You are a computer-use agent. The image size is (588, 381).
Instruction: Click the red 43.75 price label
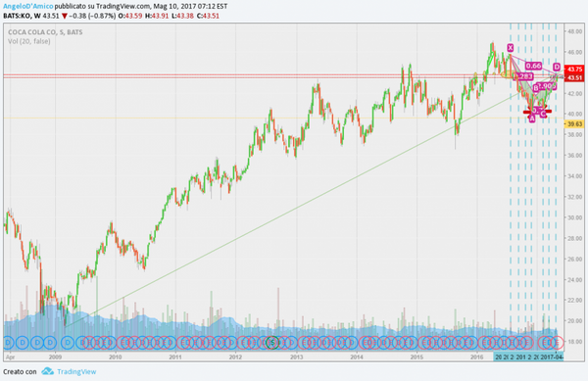(x=574, y=70)
